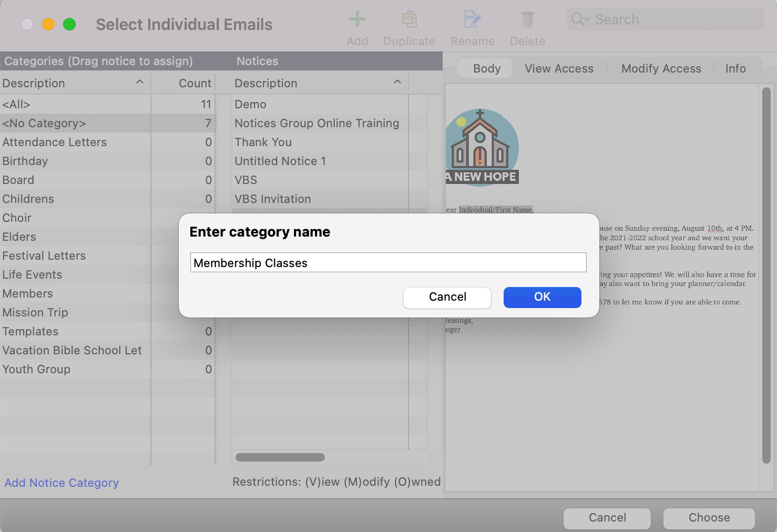Toggle sort order on the Categories Description column
Image resolution: width=777 pixels, height=532 pixels.
pos(139,82)
